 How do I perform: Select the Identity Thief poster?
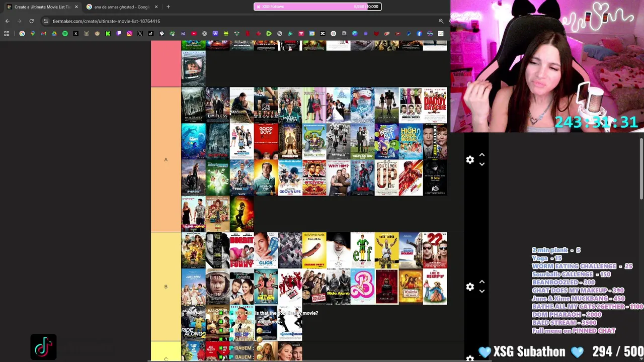point(435,141)
